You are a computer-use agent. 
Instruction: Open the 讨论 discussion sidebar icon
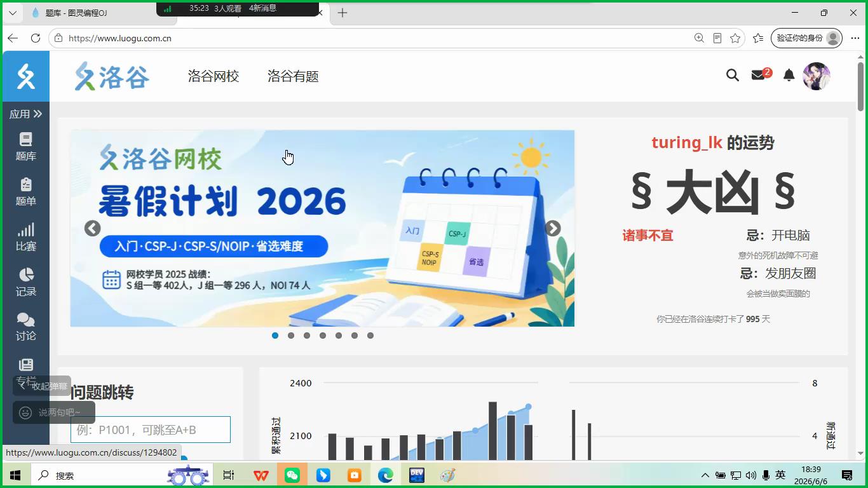pyautogui.click(x=25, y=327)
